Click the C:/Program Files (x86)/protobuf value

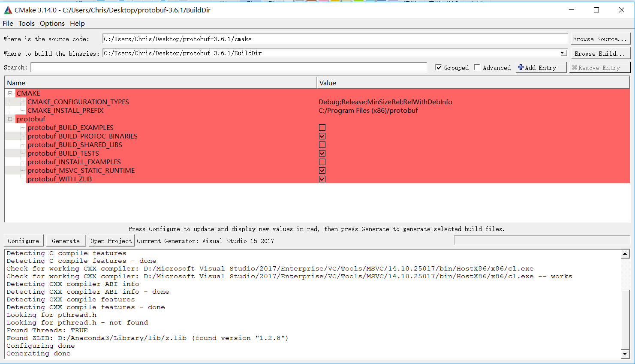pos(368,110)
